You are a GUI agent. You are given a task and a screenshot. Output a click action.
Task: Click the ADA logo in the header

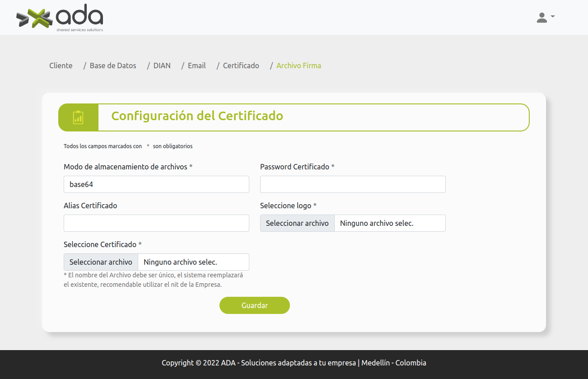pyautogui.click(x=60, y=18)
